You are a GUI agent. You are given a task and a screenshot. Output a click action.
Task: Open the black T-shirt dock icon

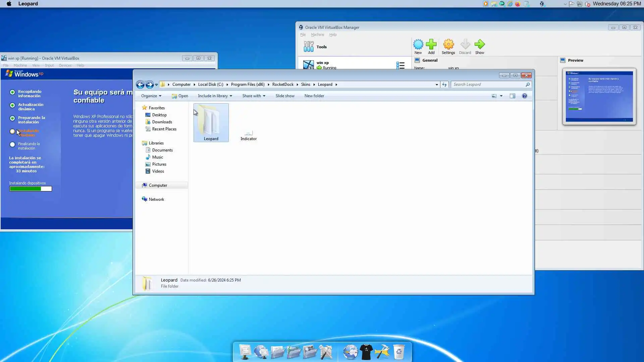tap(366, 352)
